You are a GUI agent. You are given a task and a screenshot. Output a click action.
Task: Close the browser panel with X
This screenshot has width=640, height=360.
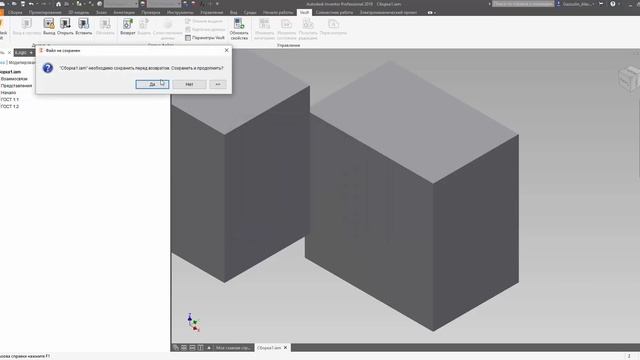click(x=9, y=53)
